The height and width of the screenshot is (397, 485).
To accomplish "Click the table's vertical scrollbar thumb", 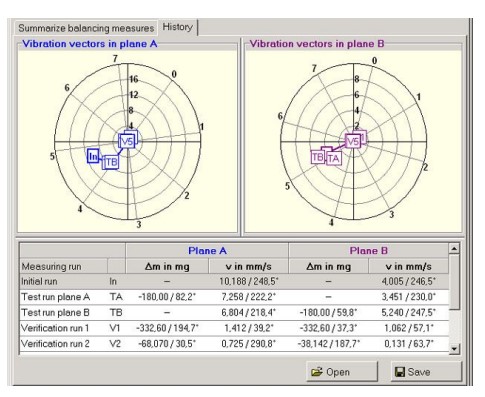I will [x=454, y=282].
